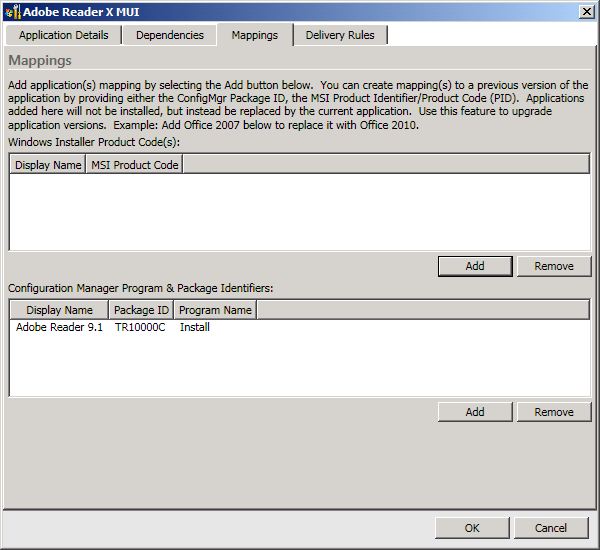The width and height of the screenshot is (600, 550).
Task: Click the Install program name cell
Action: [x=195, y=327]
